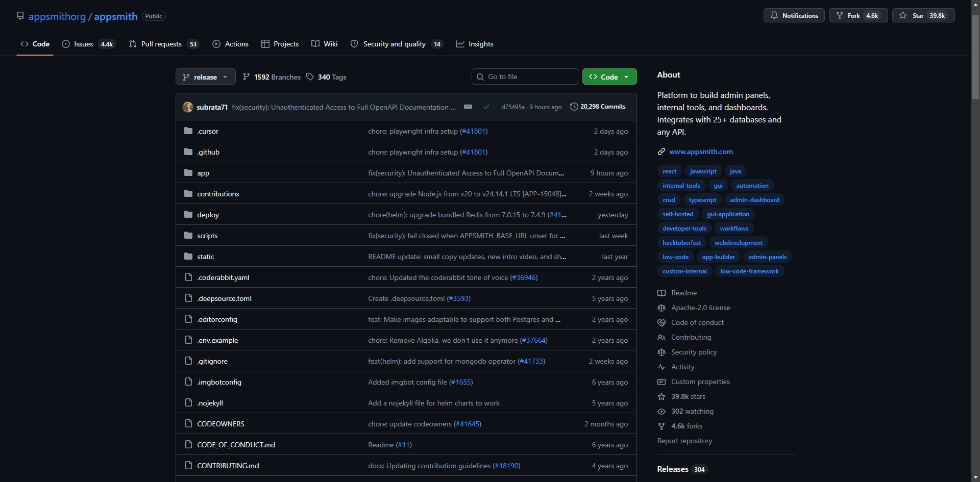
Task: Open commit hash d75495a
Action: pyautogui.click(x=513, y=107)
